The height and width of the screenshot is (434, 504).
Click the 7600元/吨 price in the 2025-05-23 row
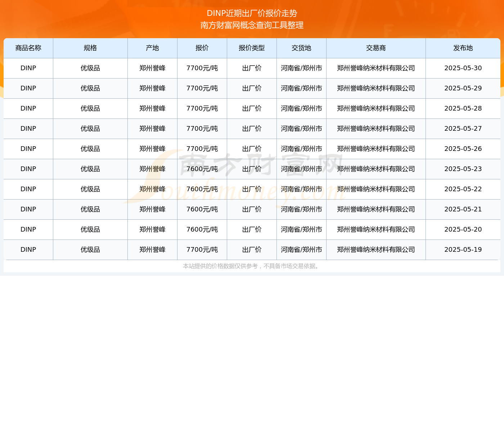coord(202,169)
